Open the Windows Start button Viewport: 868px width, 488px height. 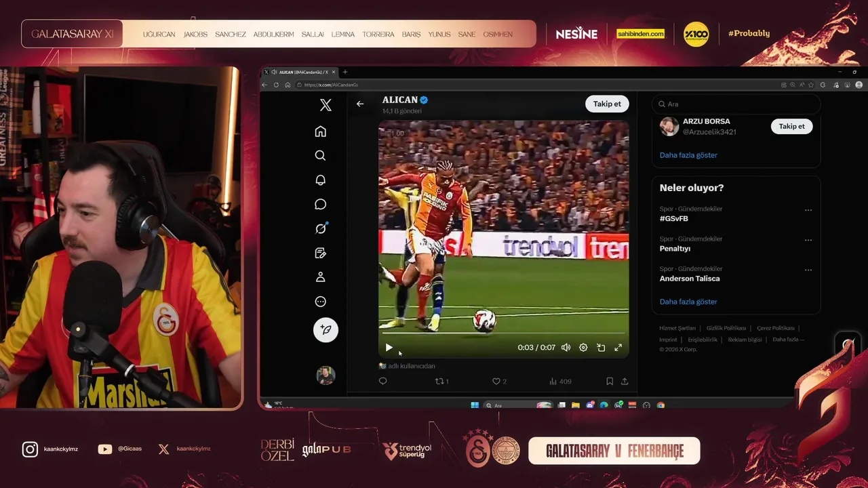tap(475, 405)
